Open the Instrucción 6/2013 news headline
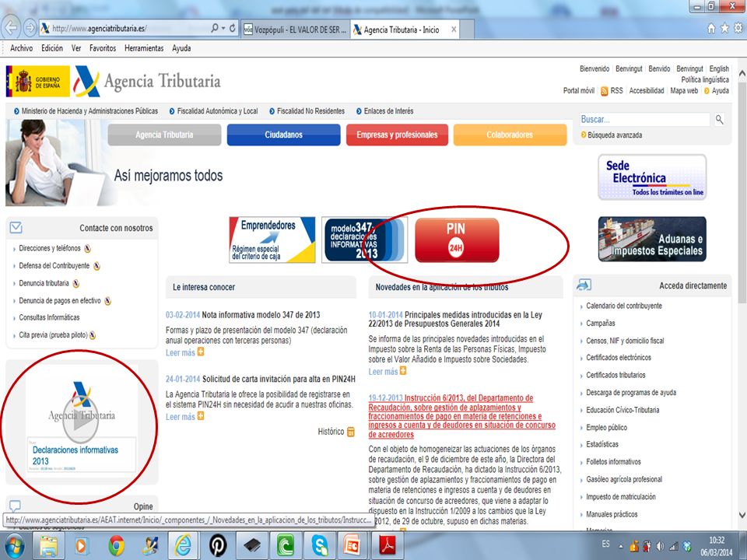747x560 pixels. coord(461,416)
